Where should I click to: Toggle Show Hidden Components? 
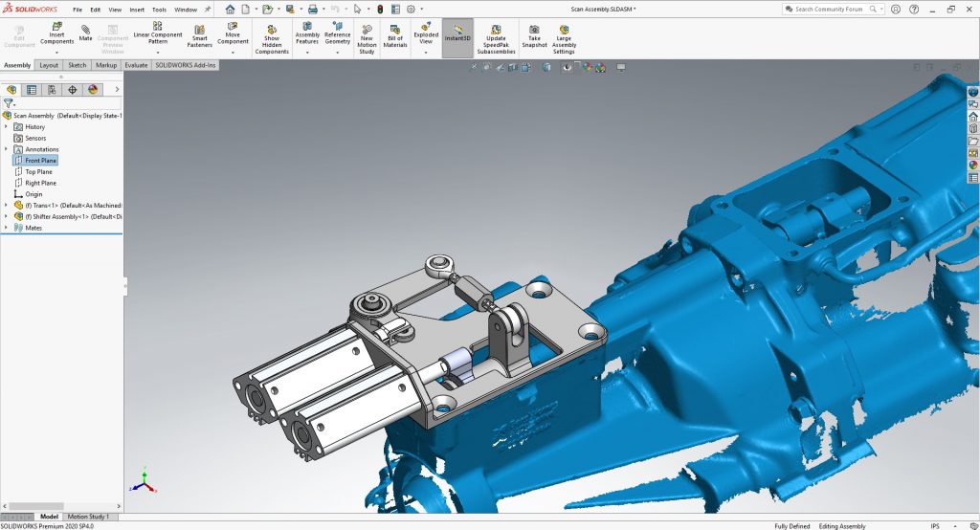(x=272, y=38)
